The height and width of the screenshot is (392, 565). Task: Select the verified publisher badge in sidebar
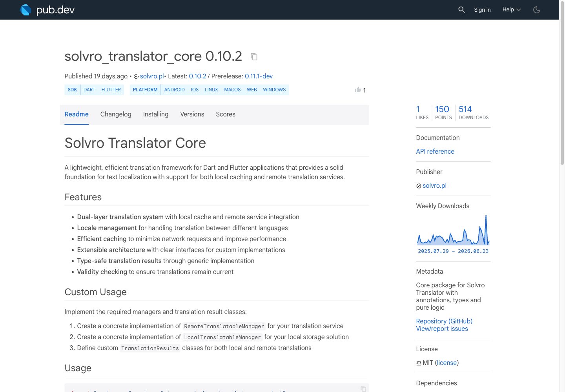(419, 186)
